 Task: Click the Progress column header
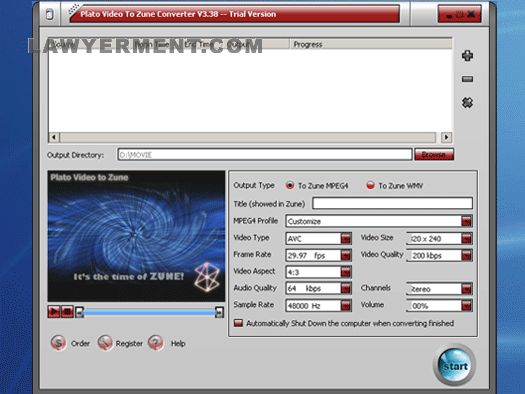pyautogui.click(x=371, y=44)
